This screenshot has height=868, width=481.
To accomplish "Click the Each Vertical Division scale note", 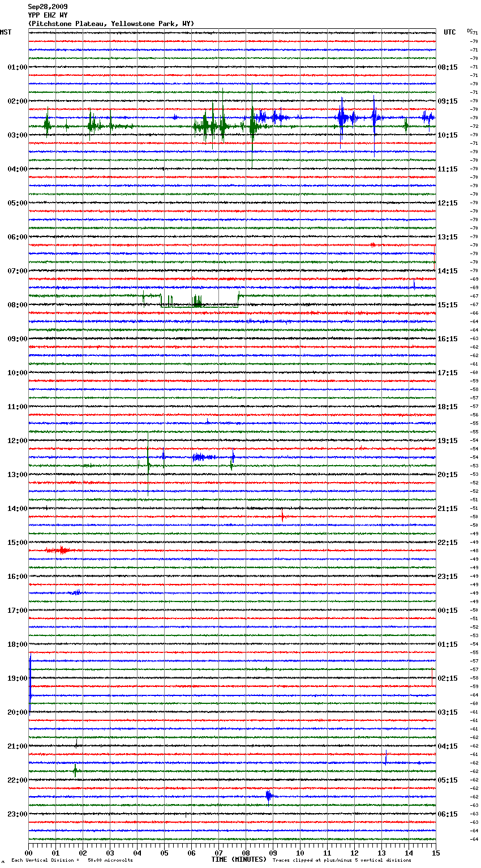I will (72, 861).
